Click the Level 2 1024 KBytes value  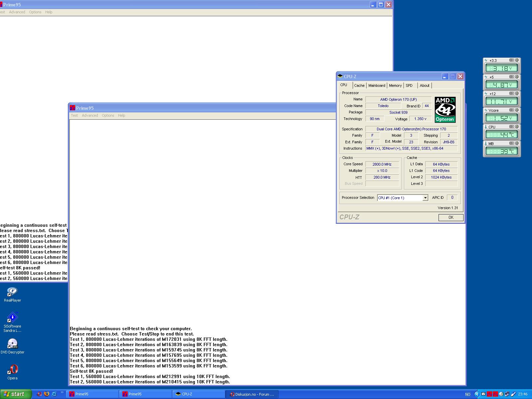[x=441, y=177]
